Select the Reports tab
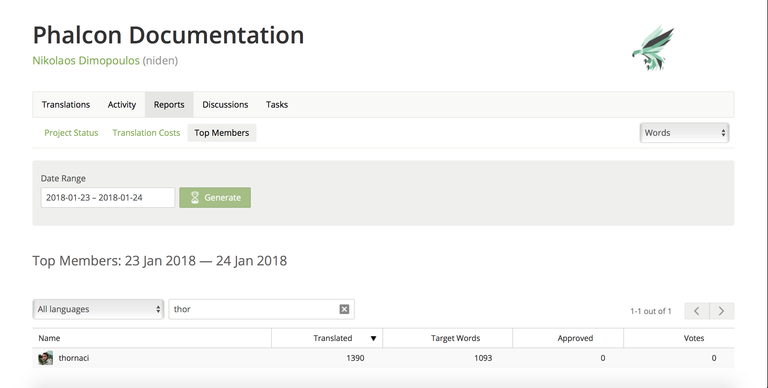This screenshot has height=388, width=768. [x=169, y=104]
